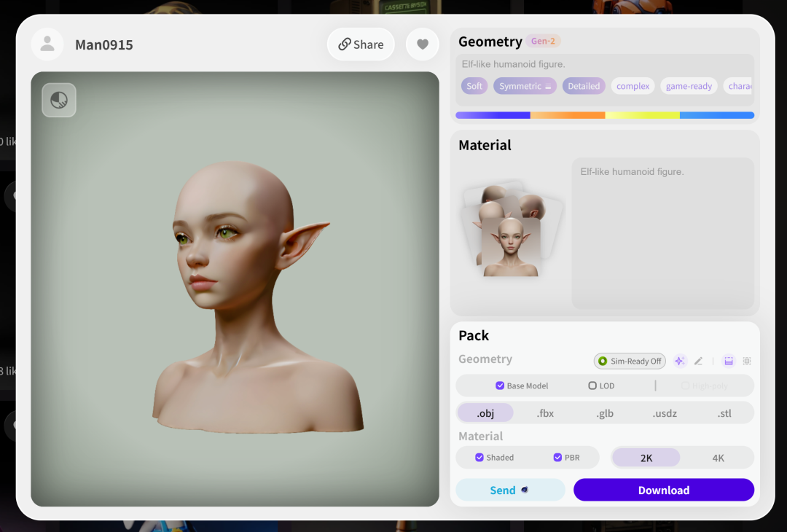Enable the LOD checkbox

click(592, 386)
